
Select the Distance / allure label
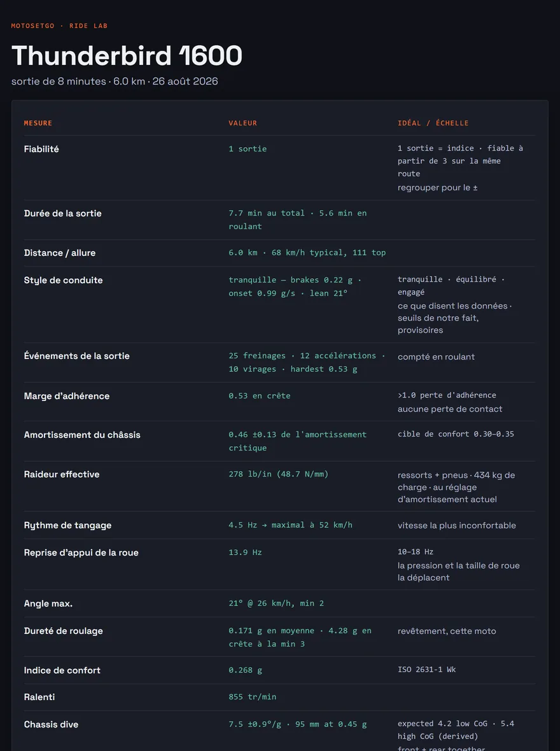point(60,253)
